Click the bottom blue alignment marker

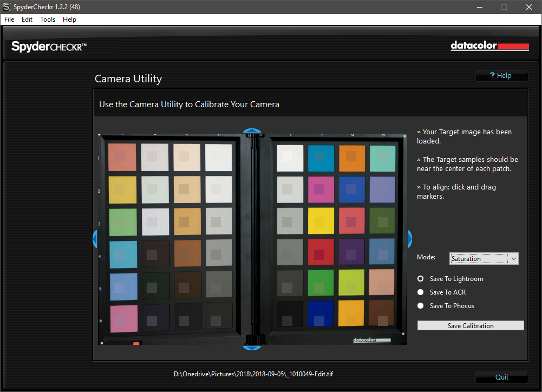coord(252,348)
